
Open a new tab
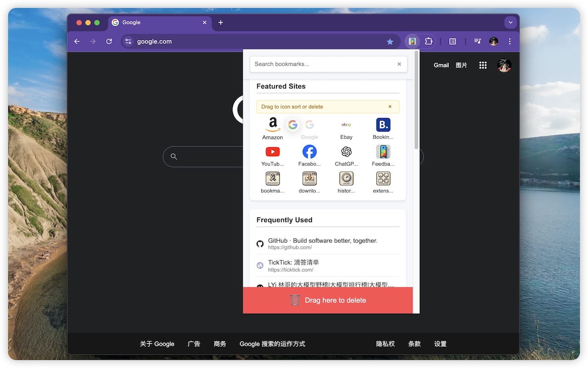(x=220, y=23)
